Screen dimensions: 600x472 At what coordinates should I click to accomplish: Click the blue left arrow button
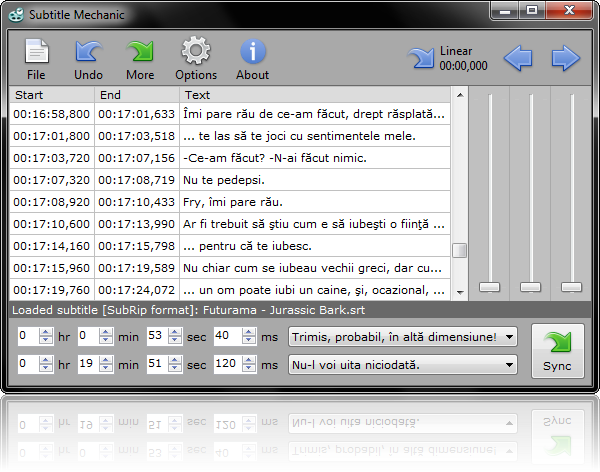pos(518,58)
